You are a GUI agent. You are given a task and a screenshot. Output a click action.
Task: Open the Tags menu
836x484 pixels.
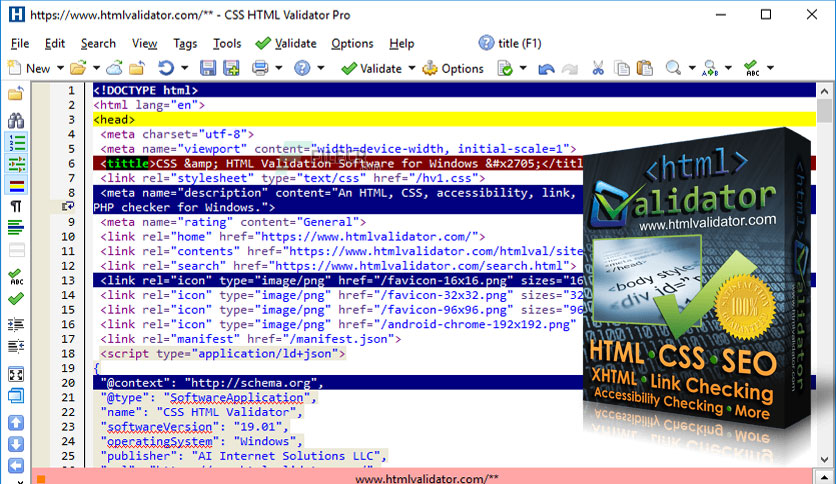(x=185, y=44)
